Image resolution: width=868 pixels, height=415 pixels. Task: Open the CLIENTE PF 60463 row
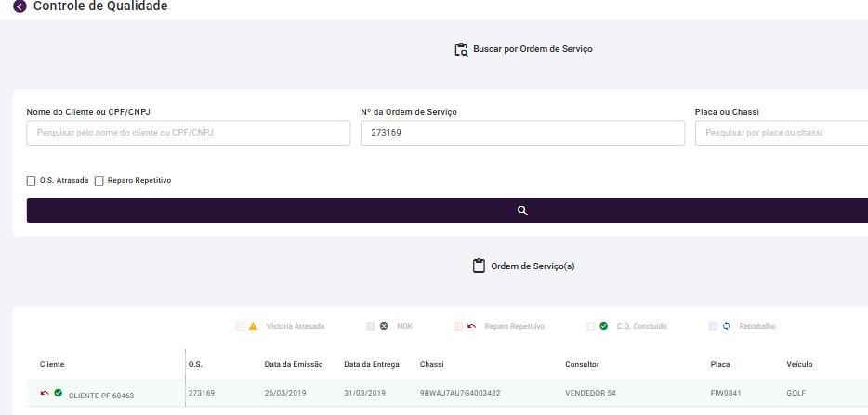[101, 396]
